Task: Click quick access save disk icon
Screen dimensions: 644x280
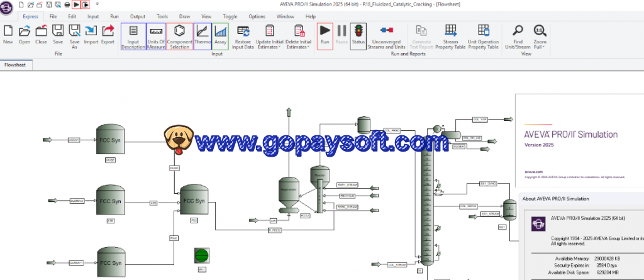Action: tap(49, 4)
